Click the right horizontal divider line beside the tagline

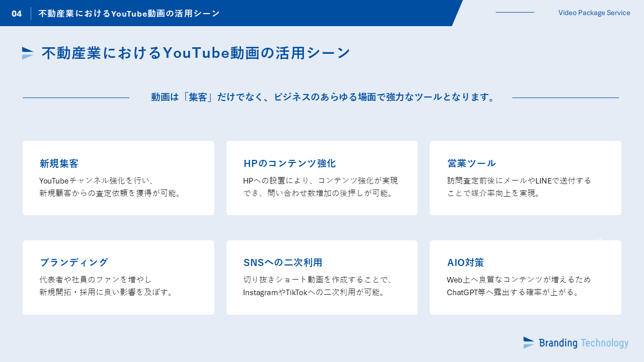(x=565, y=97)
